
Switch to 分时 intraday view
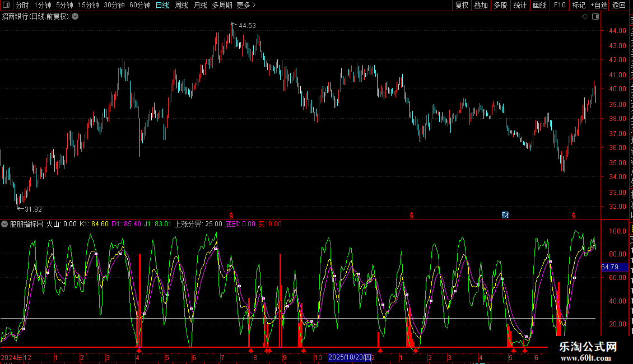pyautogui.click(x=22, y=5)
